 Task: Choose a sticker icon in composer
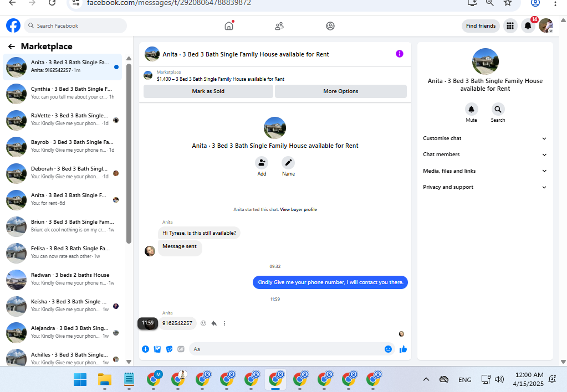pos(169,349)
